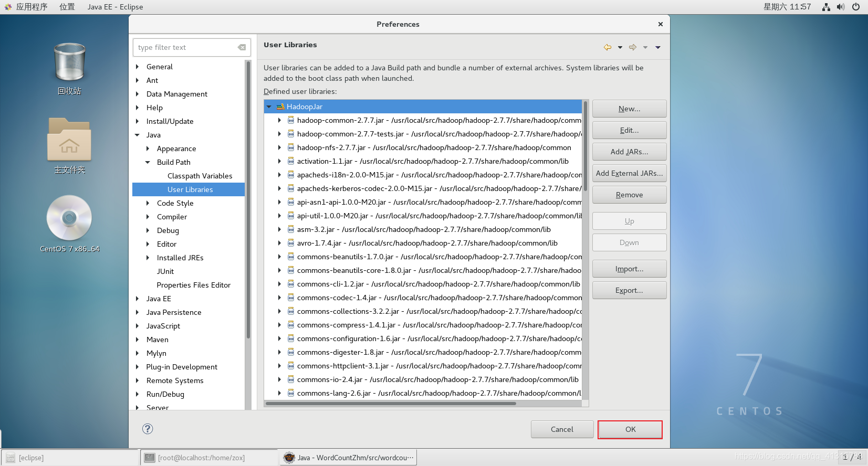Click jar icon for commons-lang-2.6.jar
The image size is (868, 466).
pyautogui.click(x=291, y=393)
